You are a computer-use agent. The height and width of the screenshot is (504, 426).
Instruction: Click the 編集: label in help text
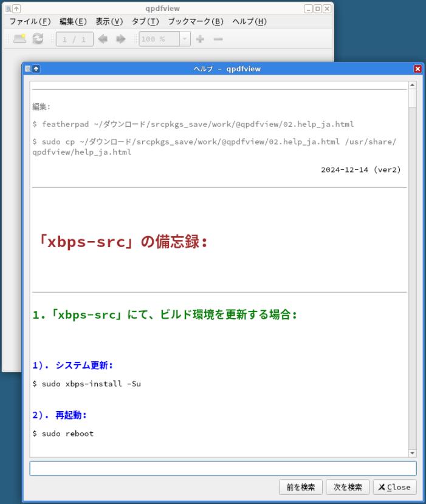(41, 107)
